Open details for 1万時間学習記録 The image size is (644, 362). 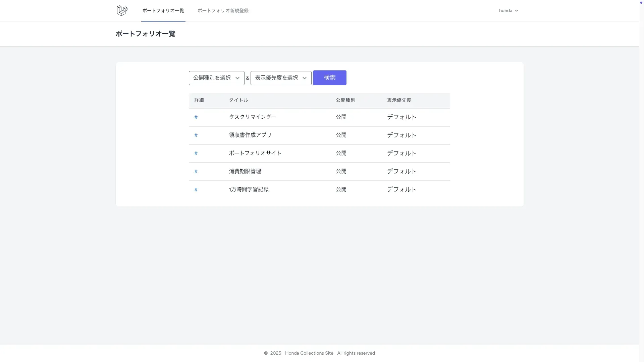pyautogui.click(x=196, y=189)
